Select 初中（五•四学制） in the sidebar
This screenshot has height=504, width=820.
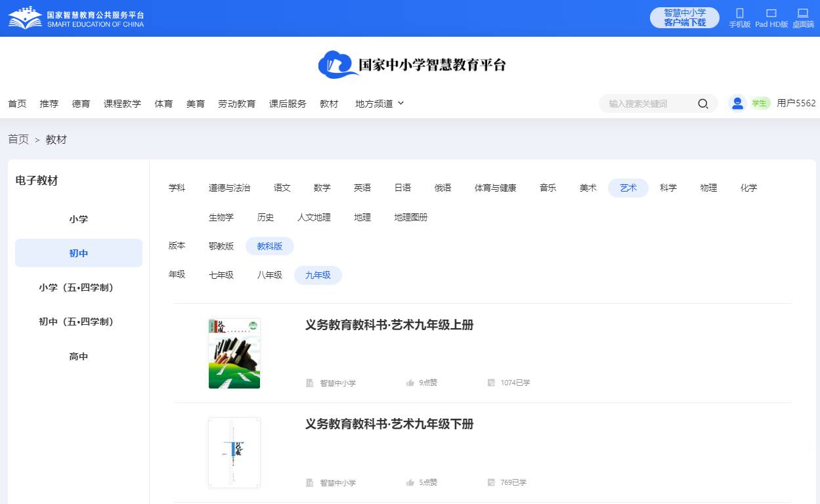(79, 322)
